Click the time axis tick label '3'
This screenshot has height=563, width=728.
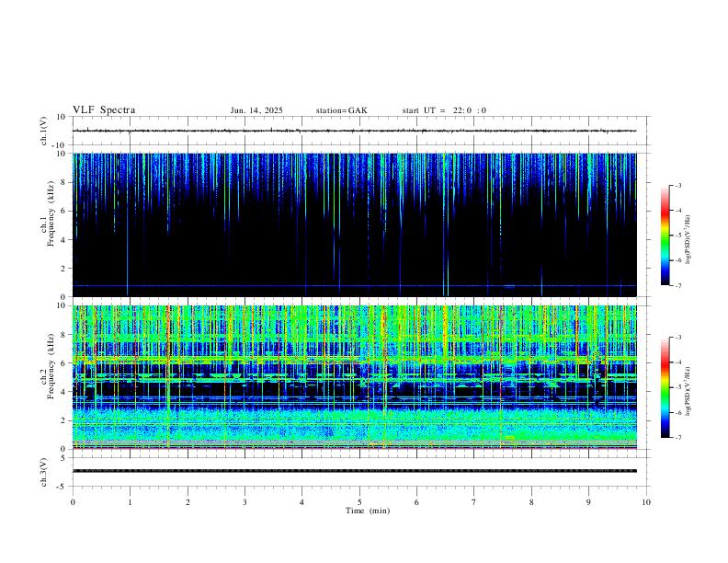[245, 502]
